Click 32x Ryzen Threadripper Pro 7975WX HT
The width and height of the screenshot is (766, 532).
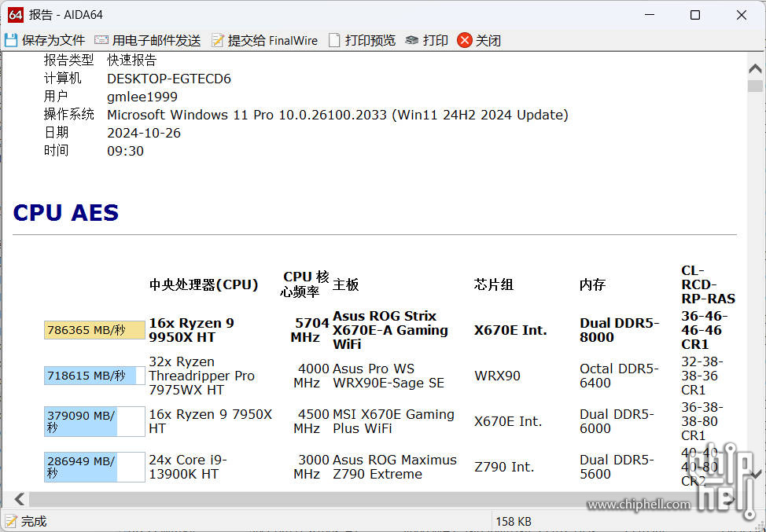click(202, 376)
